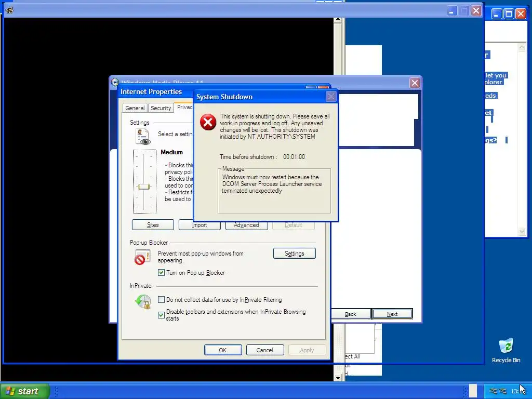The height and width of the screenshot is (399, 532).
Task: Switch to the General tab
Action: pyautogui.click(x=135, y=108)
